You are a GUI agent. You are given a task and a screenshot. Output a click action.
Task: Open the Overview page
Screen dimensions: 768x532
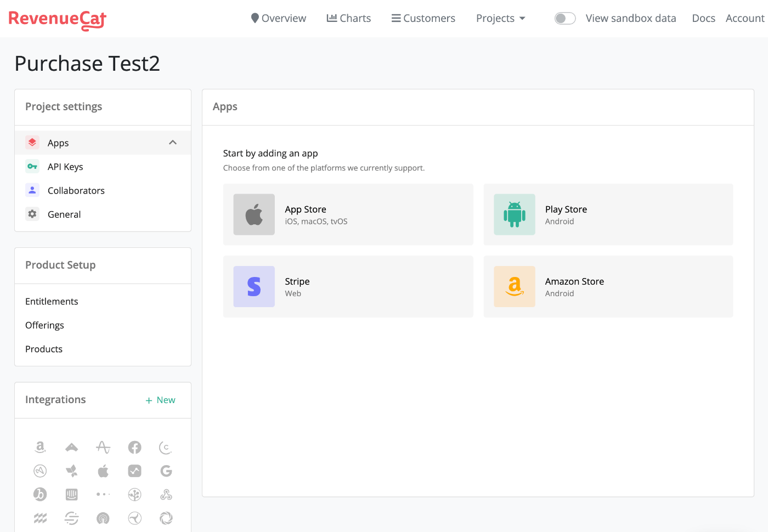(x=278, y=18)
